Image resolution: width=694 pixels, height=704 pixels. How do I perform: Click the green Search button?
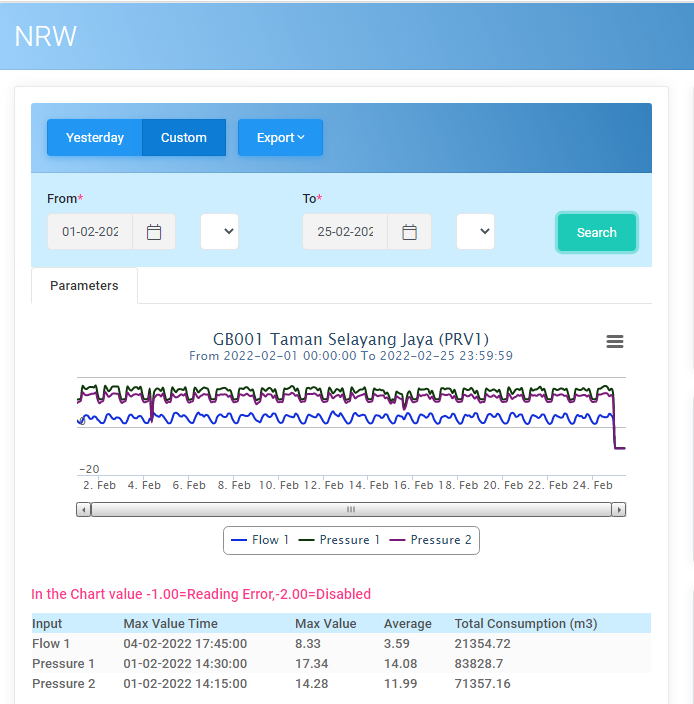pyautogui.click(x=596, y=233)
